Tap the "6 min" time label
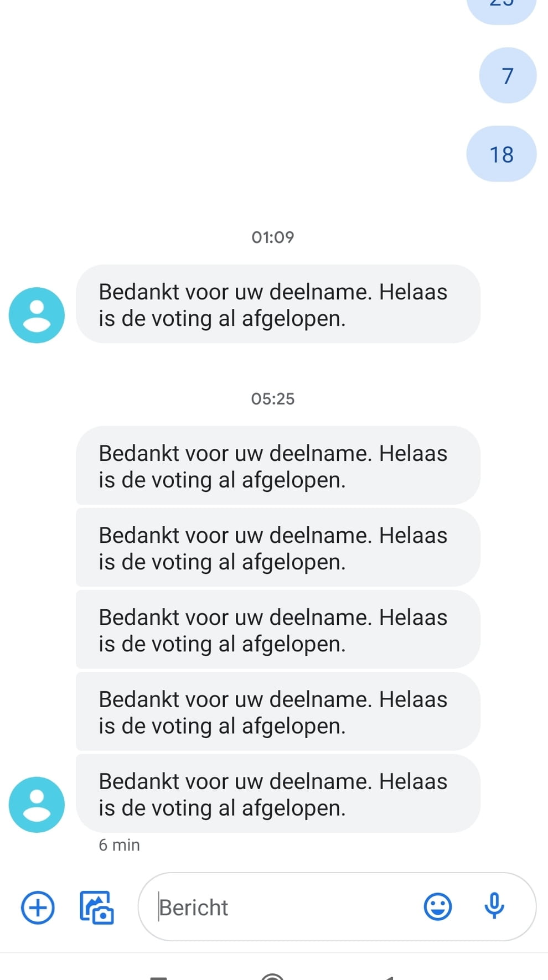548x980 pixels. [x=119, y=845]
